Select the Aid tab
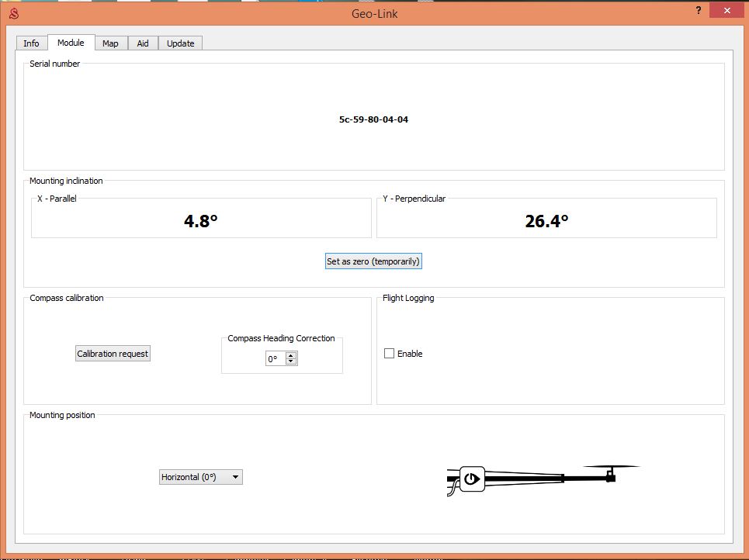The width and height of the screenshot is (749, 560). tap(143, 43)
